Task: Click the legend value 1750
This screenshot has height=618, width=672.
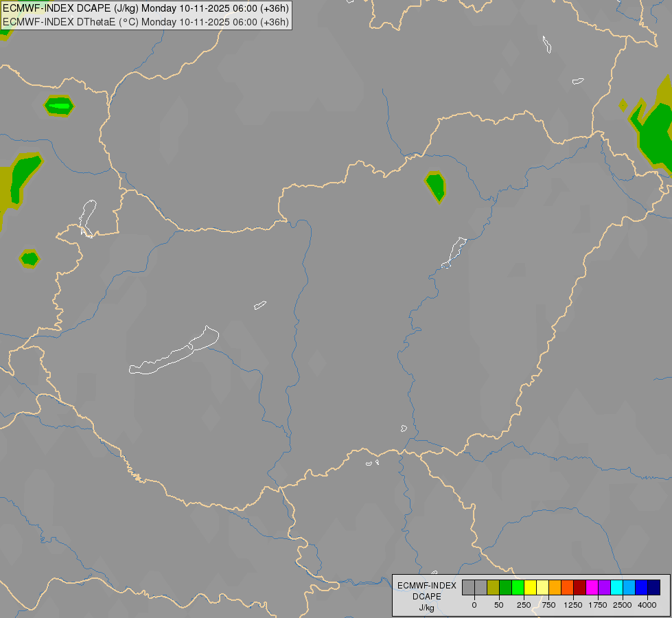Action: tap(598, 605)
